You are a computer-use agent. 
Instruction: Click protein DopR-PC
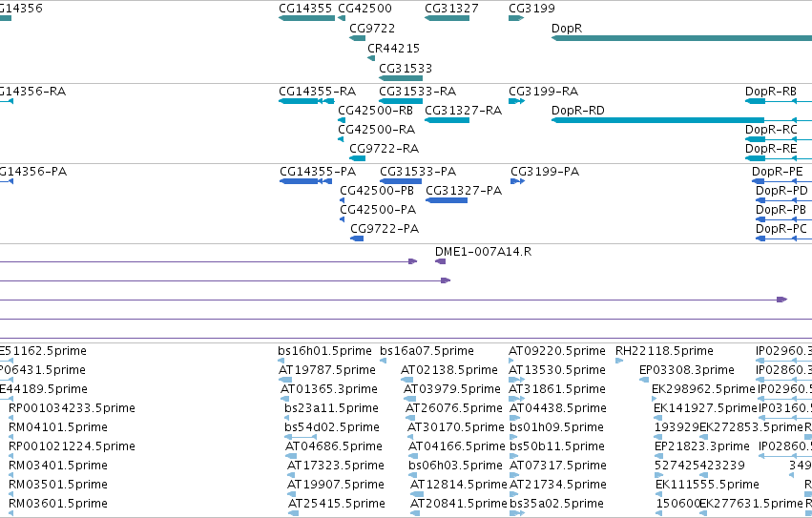pos(784,238)
